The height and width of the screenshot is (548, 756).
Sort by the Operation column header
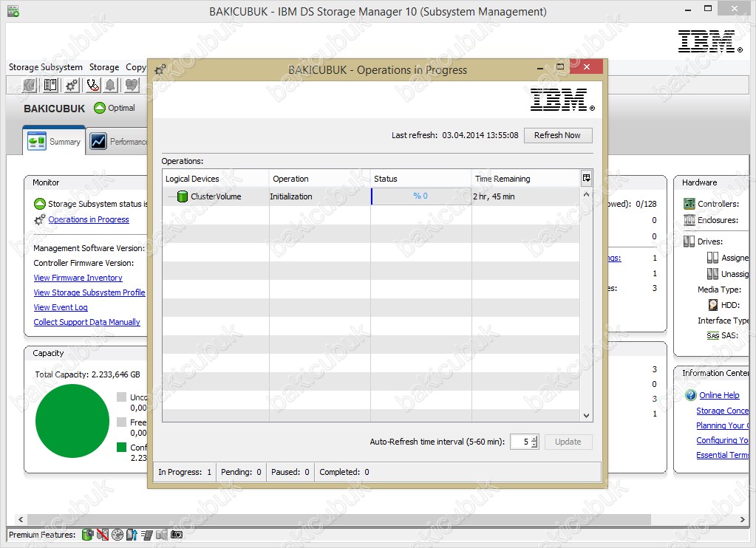pos(320,179)
